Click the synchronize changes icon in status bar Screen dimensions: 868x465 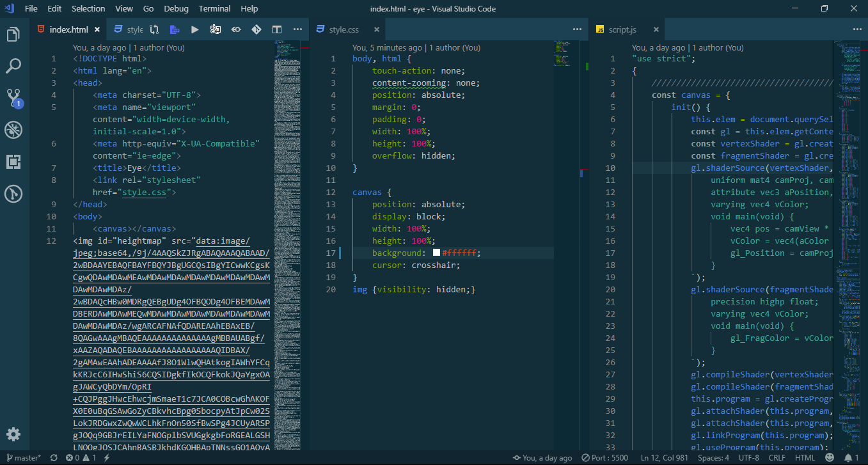[54, 458]
